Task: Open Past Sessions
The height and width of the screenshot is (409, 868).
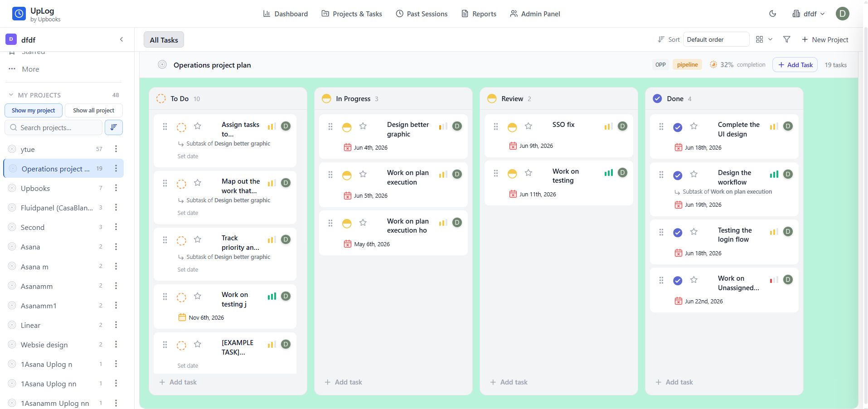Action: pyautogui.click(x=422, y=14)
